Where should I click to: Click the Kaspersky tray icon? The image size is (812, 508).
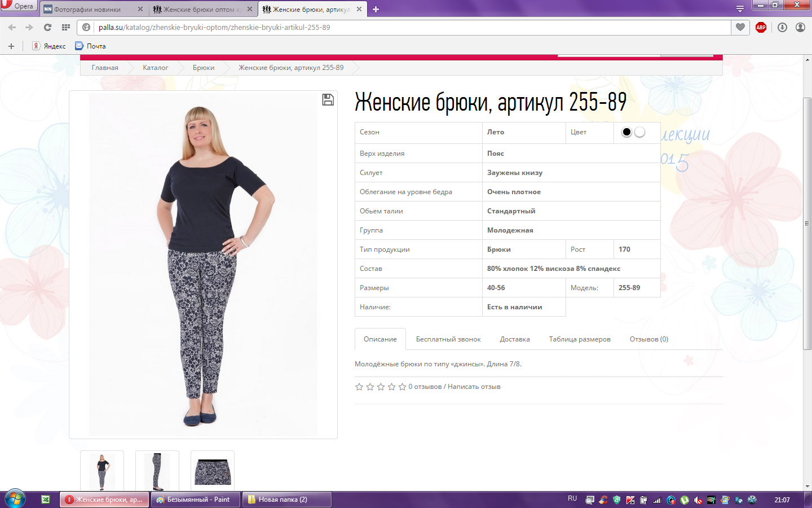tap(630, 500)
